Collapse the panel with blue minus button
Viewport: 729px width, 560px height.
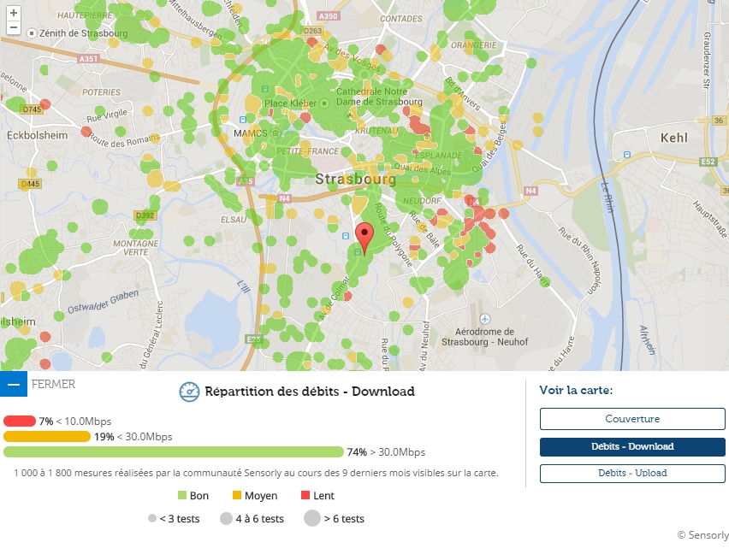[x=14, y=384]
